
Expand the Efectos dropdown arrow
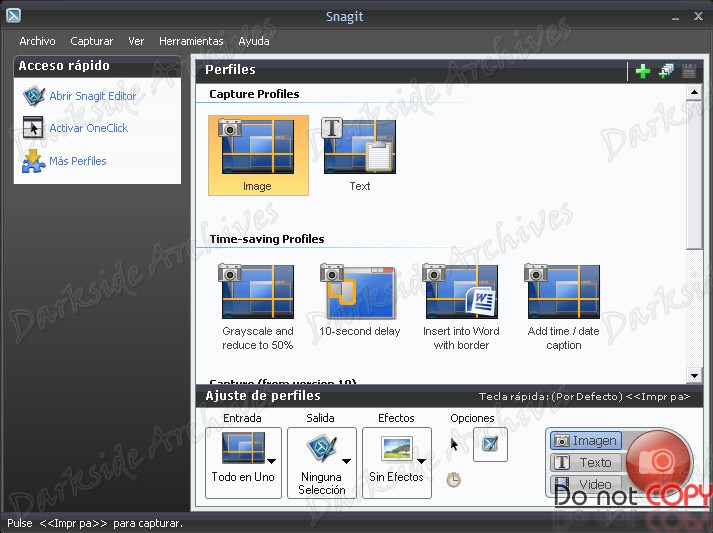pos(422,461)
